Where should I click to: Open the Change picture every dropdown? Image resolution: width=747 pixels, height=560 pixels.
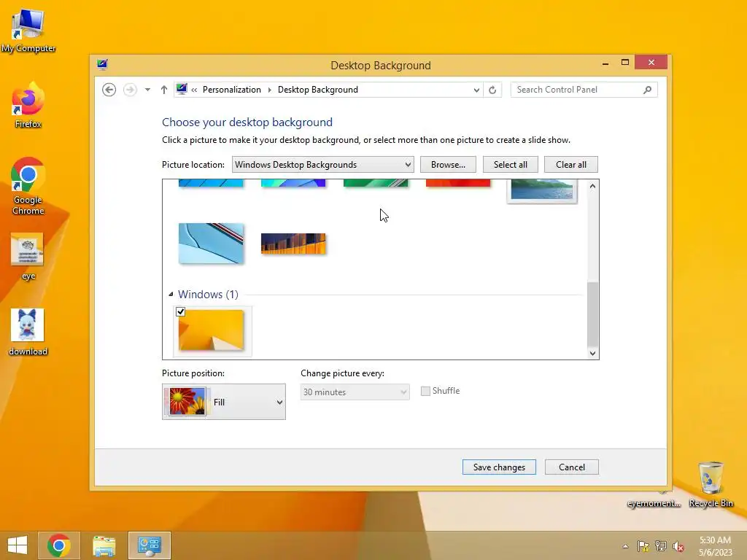click(355, 392)
